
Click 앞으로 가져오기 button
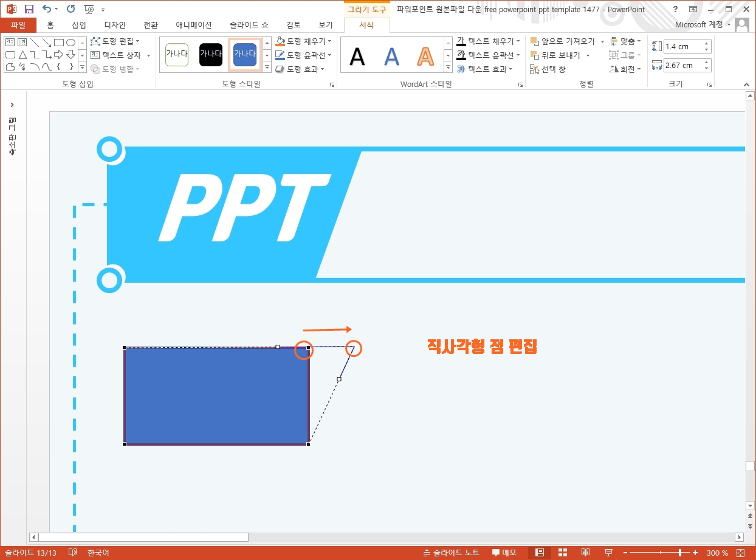tap(563, 41)
